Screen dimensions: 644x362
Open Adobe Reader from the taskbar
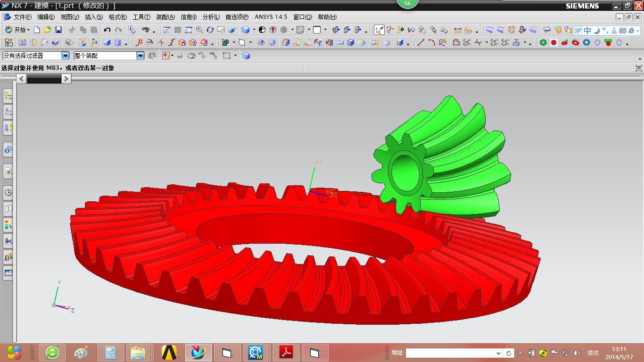[287, 353]
